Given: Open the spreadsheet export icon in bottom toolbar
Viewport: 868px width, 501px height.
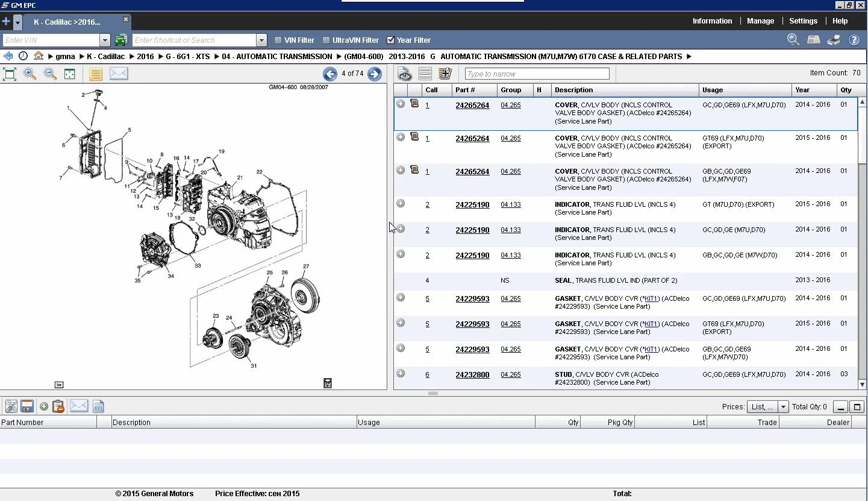Looking at the screenshot, I should pos(99,406).
